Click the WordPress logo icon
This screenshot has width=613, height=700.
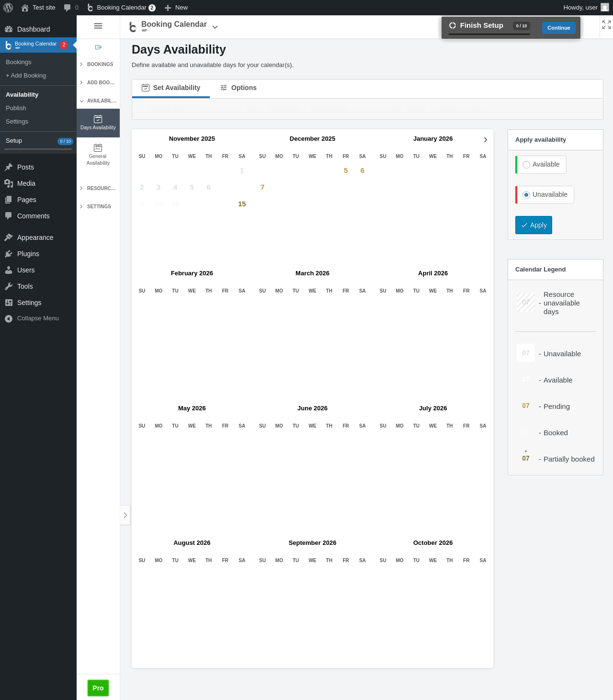[8, 8]
